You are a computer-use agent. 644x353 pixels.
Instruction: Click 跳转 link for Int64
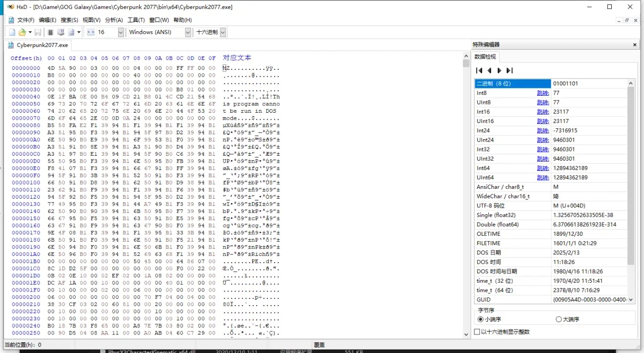pyautogui.click(x=543, y=168)
